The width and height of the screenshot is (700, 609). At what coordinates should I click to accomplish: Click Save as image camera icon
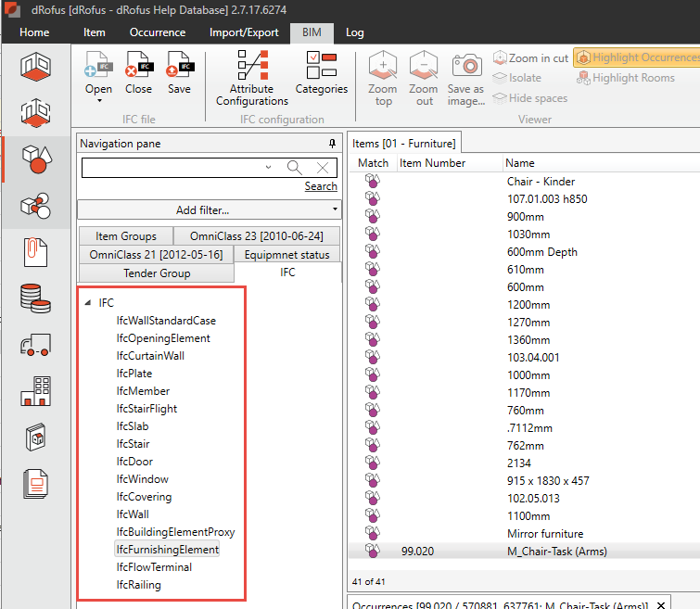point(465,67)
